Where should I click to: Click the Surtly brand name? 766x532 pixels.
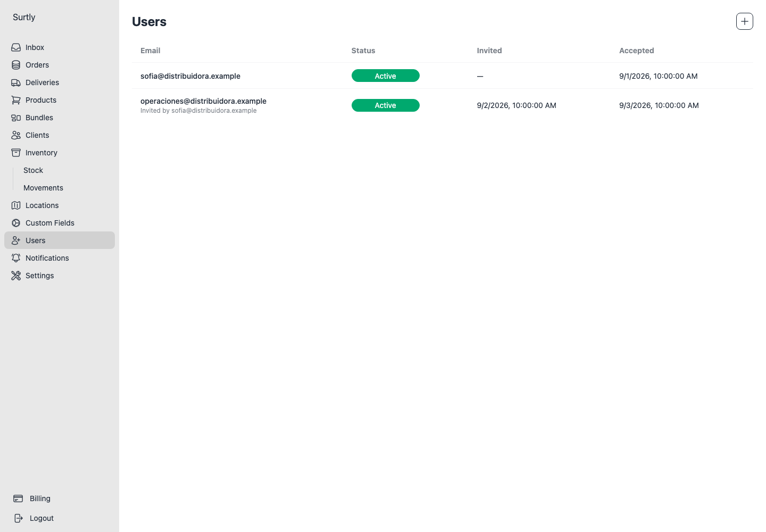click(24, 17)
